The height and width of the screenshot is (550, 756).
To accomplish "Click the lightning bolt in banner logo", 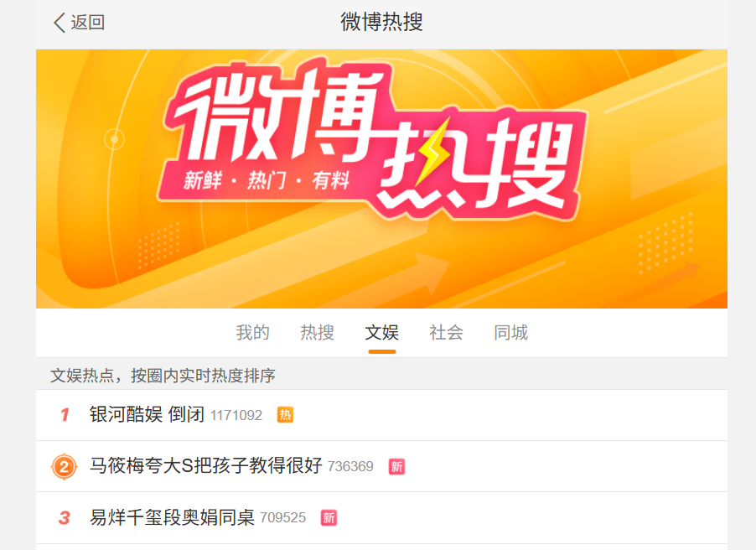I will (434, 151).
